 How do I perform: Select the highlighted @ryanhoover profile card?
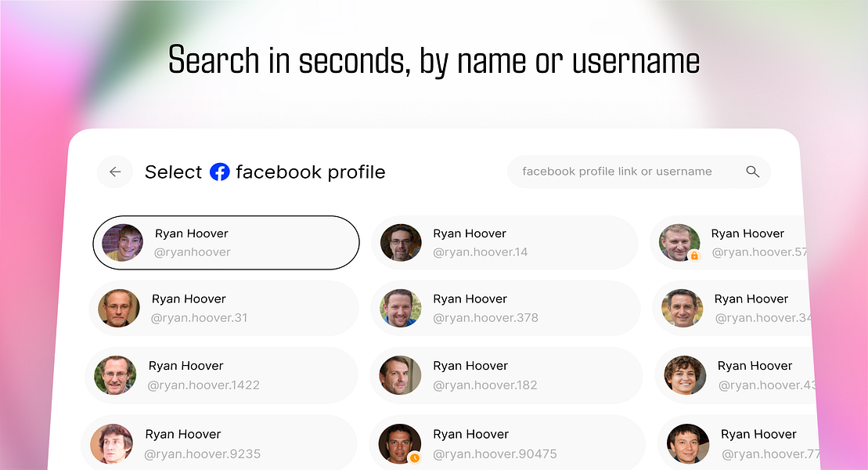tap(225, 243)
